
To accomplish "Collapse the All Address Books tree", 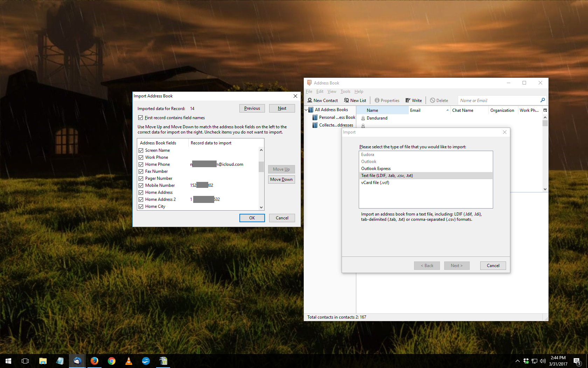I will [306, 109].
